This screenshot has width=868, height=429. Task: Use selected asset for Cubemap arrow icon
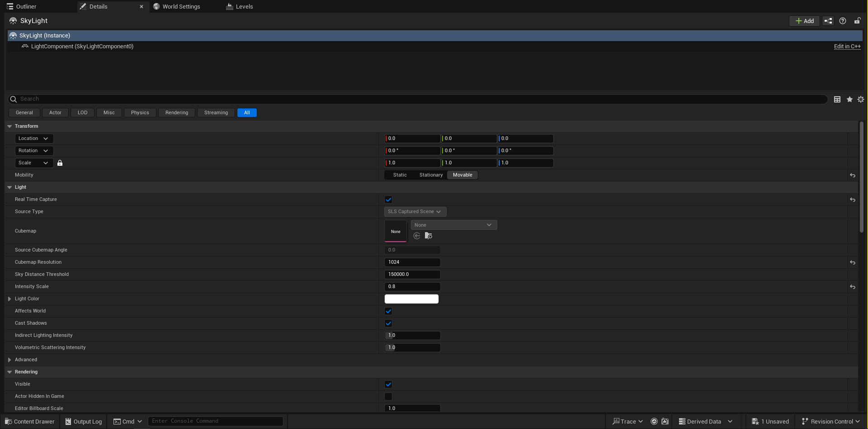pyautogui.click(x=417, y=236)
